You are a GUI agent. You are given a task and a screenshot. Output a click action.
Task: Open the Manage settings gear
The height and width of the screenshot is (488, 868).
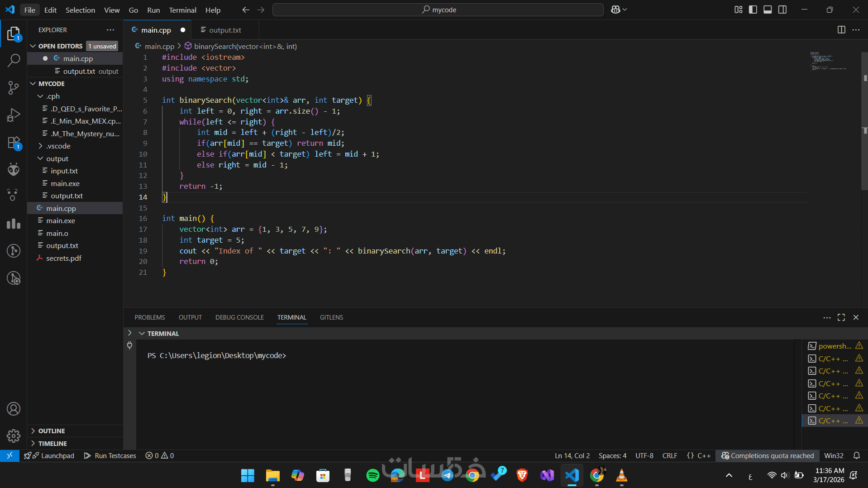pos(14,436)
